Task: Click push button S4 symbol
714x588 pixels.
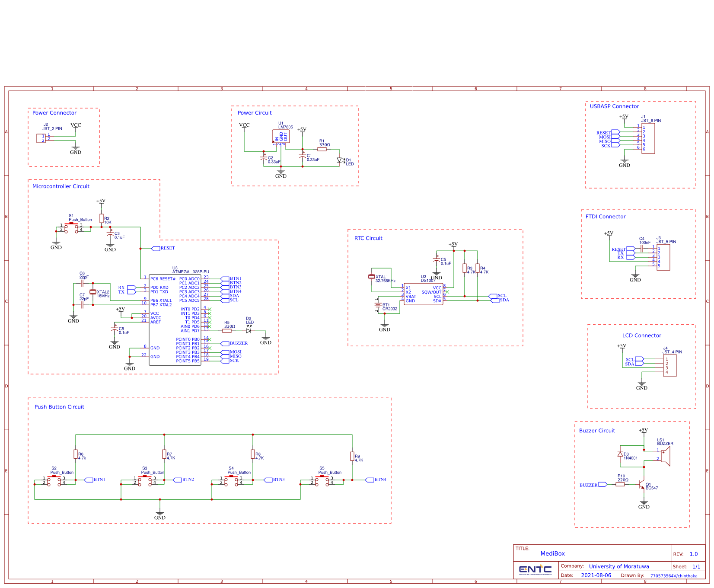Action: click(231, 480)
